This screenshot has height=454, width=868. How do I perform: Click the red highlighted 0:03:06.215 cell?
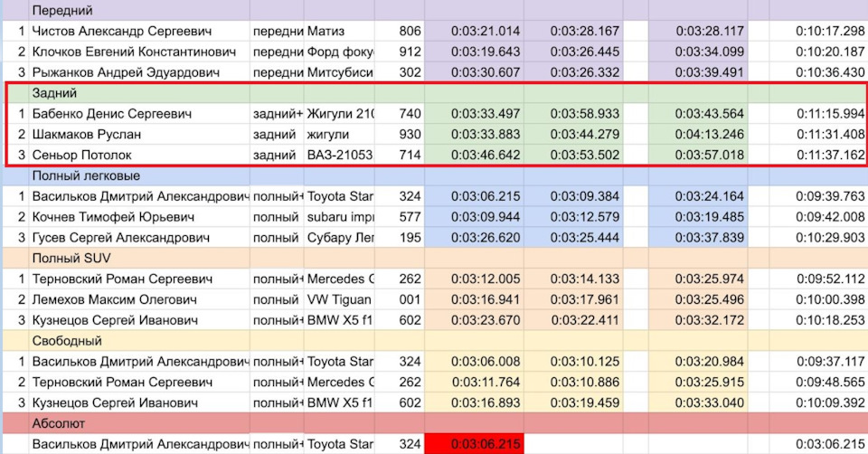(473, 444)
